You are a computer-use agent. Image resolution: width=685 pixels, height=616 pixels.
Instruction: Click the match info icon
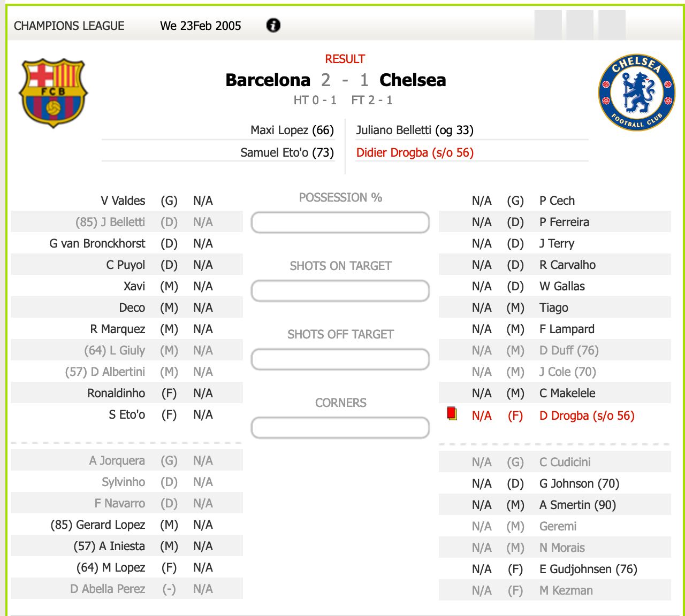point(273,25)
